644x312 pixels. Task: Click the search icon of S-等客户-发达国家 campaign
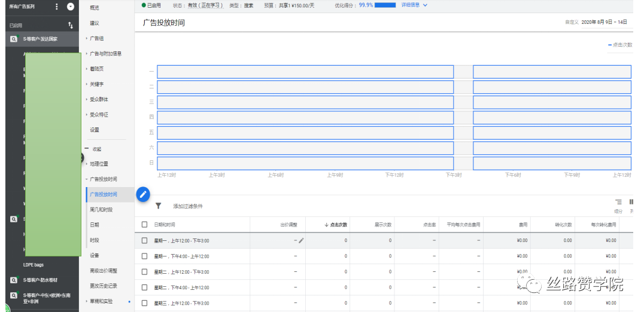coord(14,39)
